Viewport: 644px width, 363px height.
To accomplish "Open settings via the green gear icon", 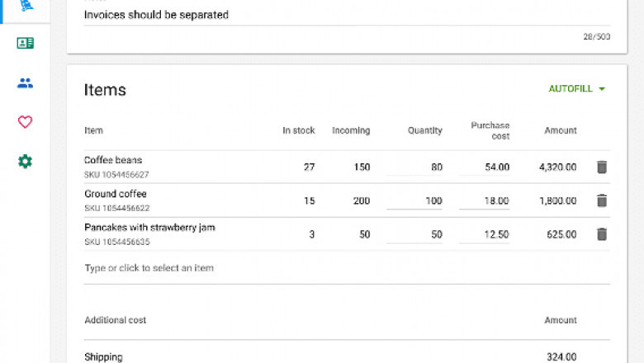I will [x=25, y=162].
